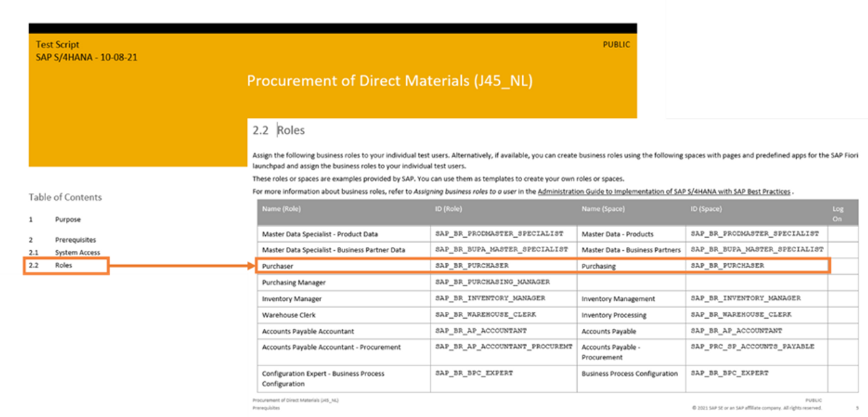Open the Administration Guide to Implementation hyperlink
The height and width of the screenshot is (417, 868).
coord(664,192)
